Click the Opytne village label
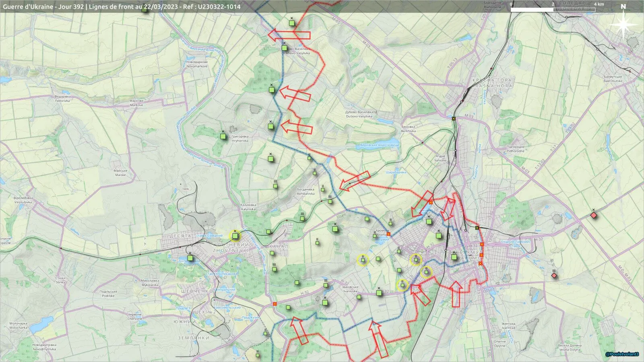 (500, 343)
